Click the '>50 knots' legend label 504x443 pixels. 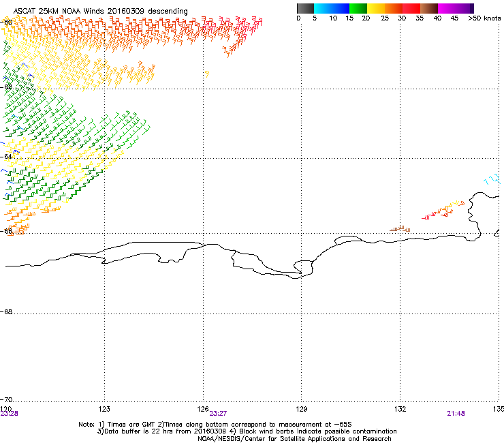pos(484,18)
